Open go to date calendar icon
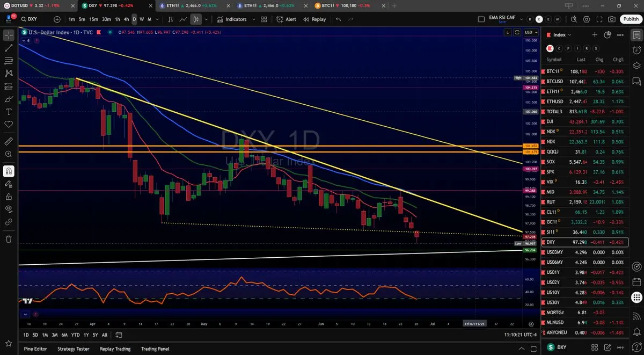The height and width of the screenshot is (355, 644). pyautogui.click(x=119, y=335)
